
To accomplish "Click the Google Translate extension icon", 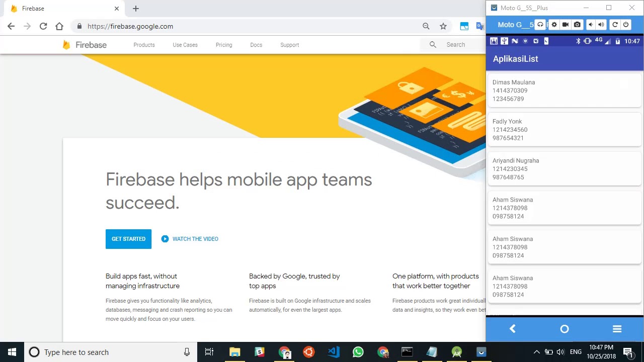I will [x=480, y=26].
